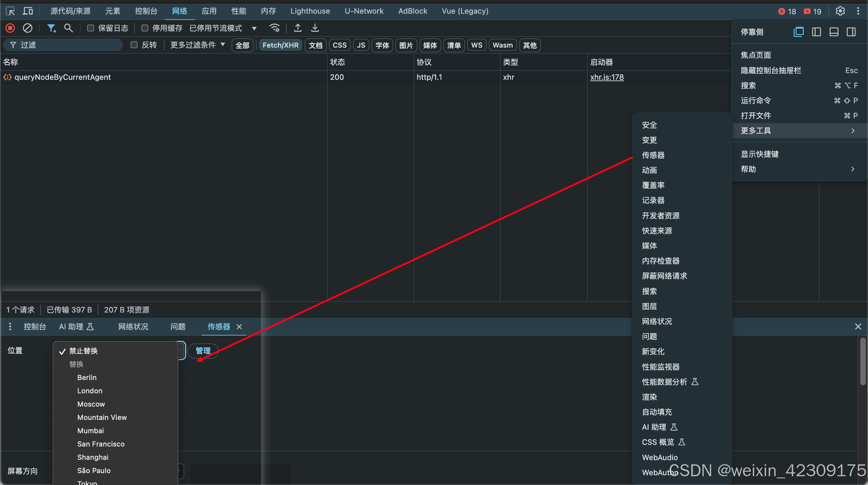
Task: Select 传感器 in the more tools menu
Action: tap(653, 155)
